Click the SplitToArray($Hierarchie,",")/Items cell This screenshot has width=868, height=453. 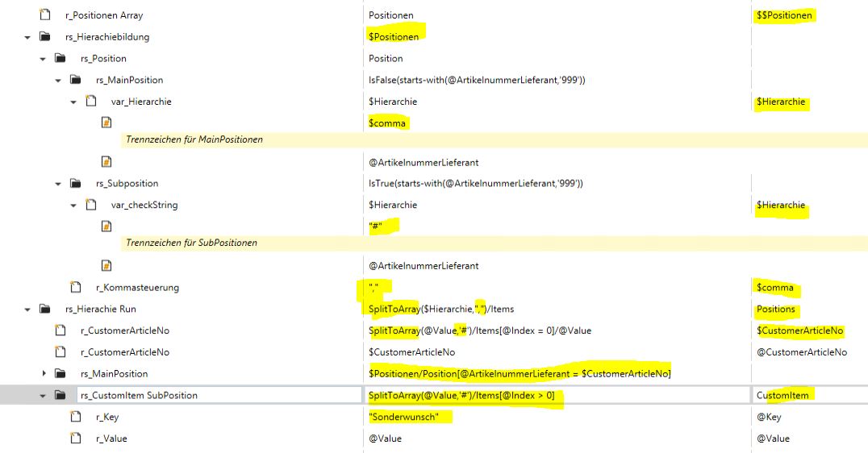[x=441, y=309]
